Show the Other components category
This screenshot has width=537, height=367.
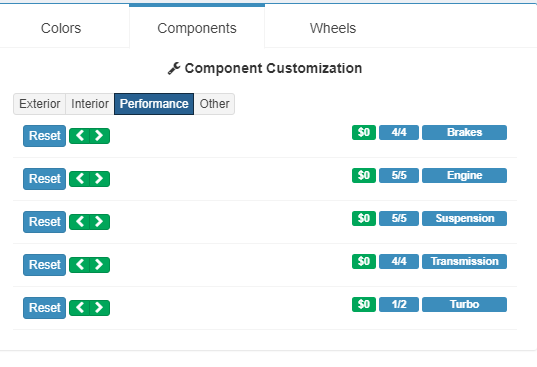(214, 104)
